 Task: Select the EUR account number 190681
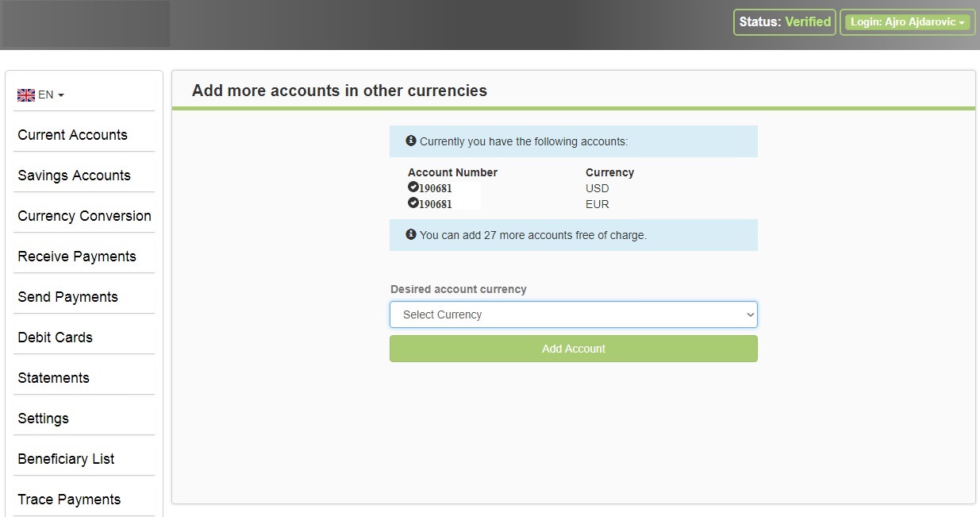click(x=436, y=204)
